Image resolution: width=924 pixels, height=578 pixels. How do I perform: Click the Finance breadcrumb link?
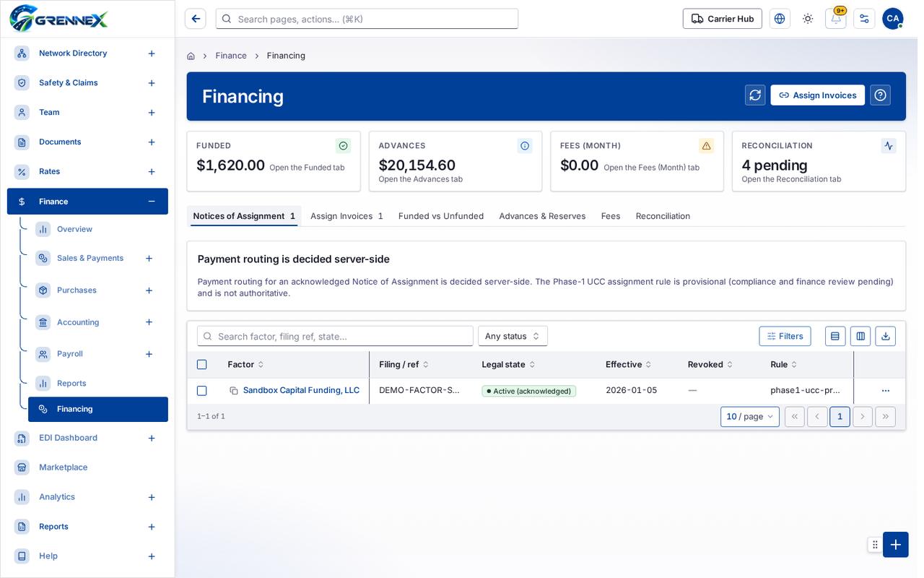[x=231, y=56]
